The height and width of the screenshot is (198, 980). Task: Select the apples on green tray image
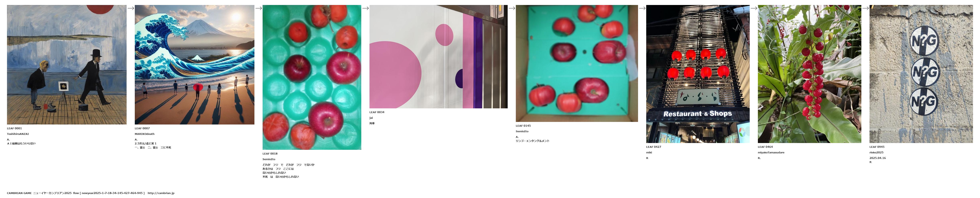click(x=312, y=77)
